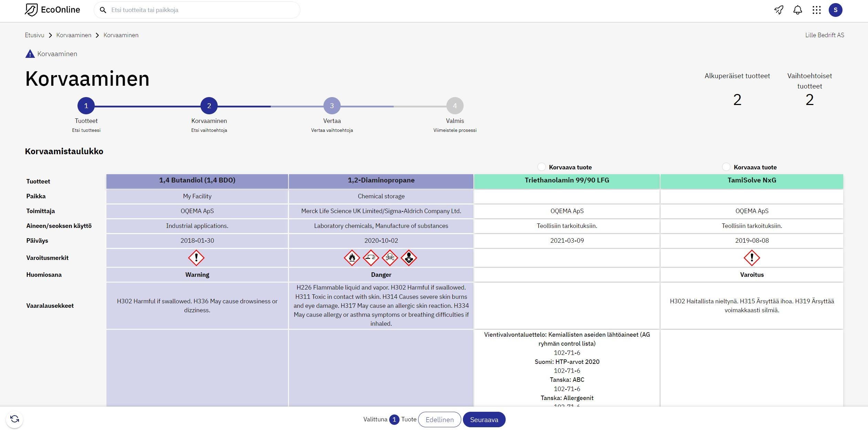Screen dimensions: 868x430
Task: Click OQEMA ApS supplier for TamiSolve NxG
Action: pos(752,211)
